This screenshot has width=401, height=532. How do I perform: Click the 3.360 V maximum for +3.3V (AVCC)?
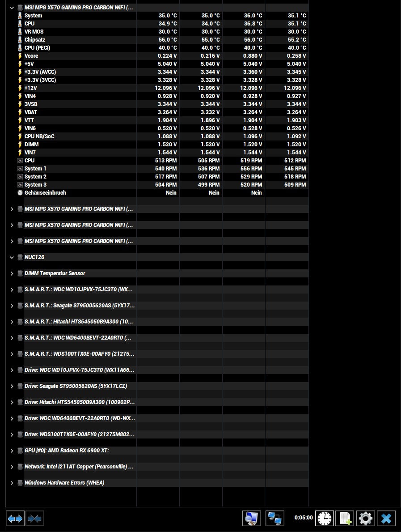click(253, 72)
